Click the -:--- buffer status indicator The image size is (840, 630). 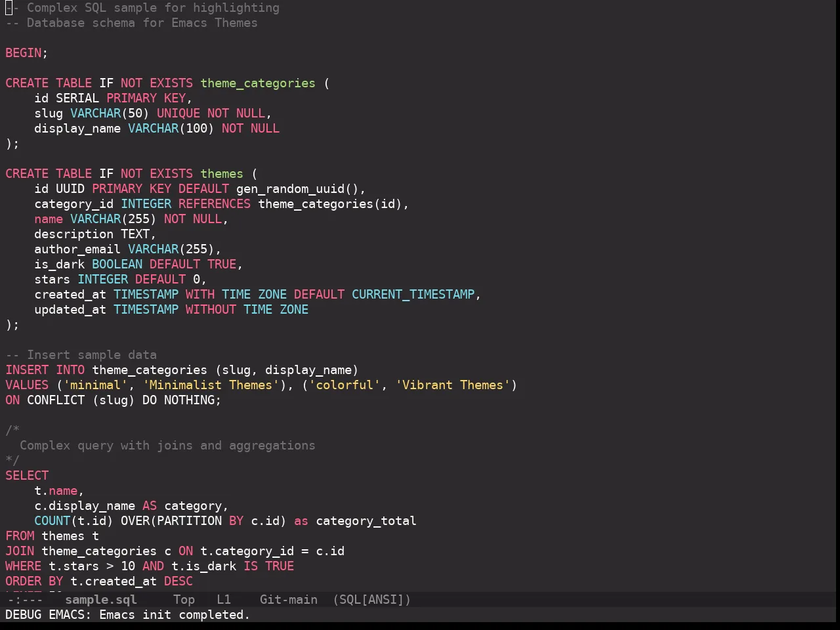(24, 600)
